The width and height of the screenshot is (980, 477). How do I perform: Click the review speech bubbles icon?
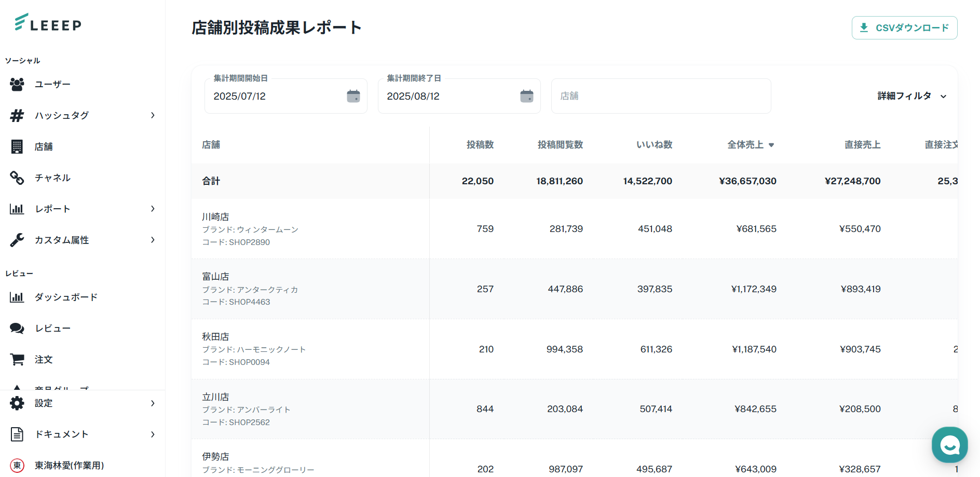pyautogui.click(x=17, y=328)
